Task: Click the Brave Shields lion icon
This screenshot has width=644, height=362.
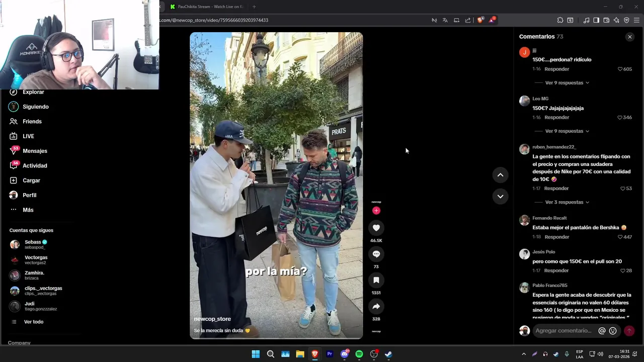Action: tap(480, 20)
